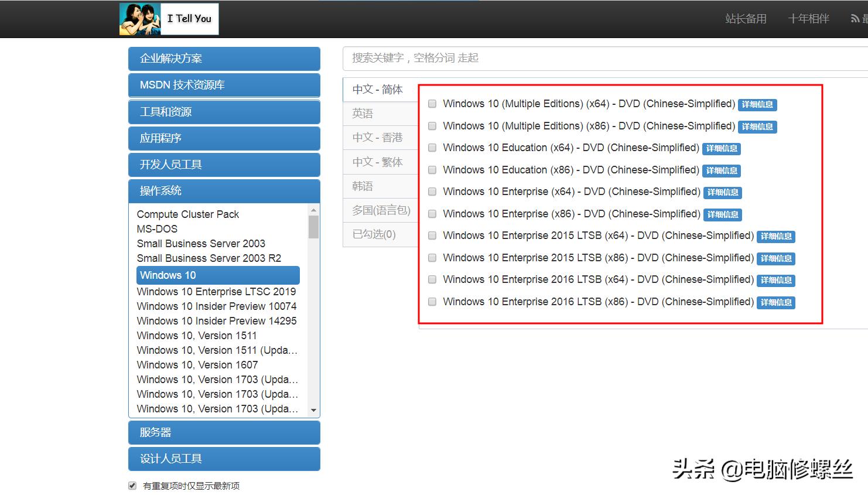Select the 韩语 language tab

click(381, 186)
